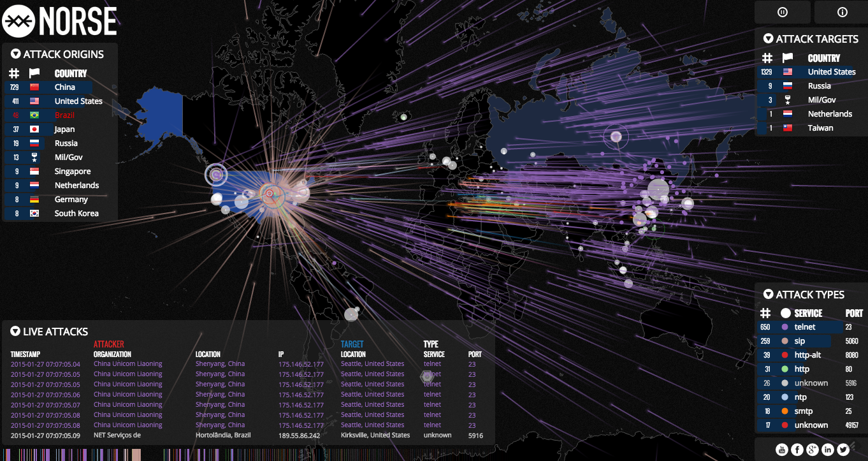Open the Facebook share icon
Screen dimensions: 868x461
[797, 450]
